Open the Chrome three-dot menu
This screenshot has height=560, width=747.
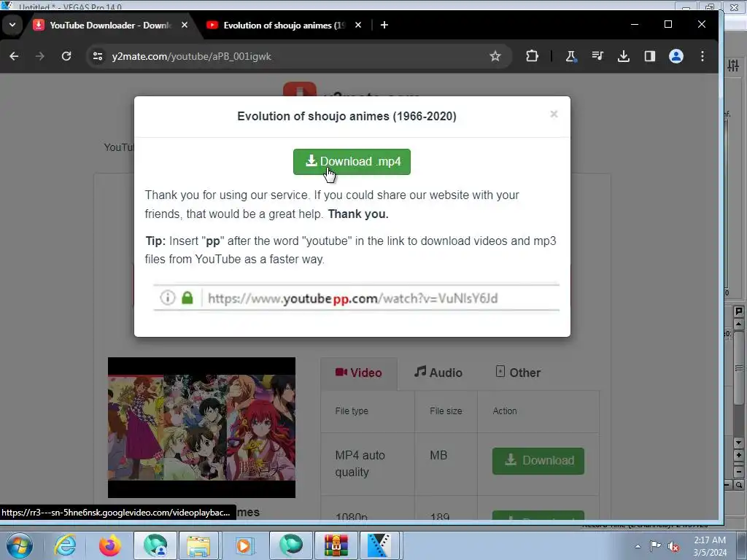[703, 56]
